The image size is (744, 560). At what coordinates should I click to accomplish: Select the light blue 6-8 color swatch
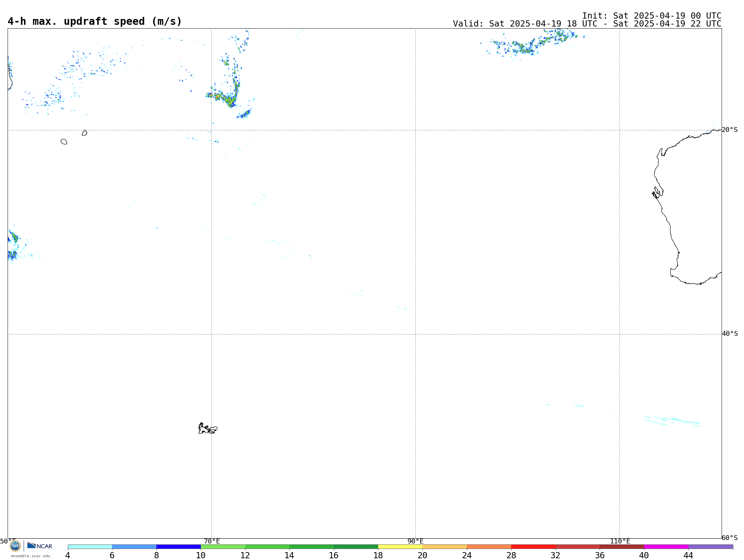pos(134,547)
